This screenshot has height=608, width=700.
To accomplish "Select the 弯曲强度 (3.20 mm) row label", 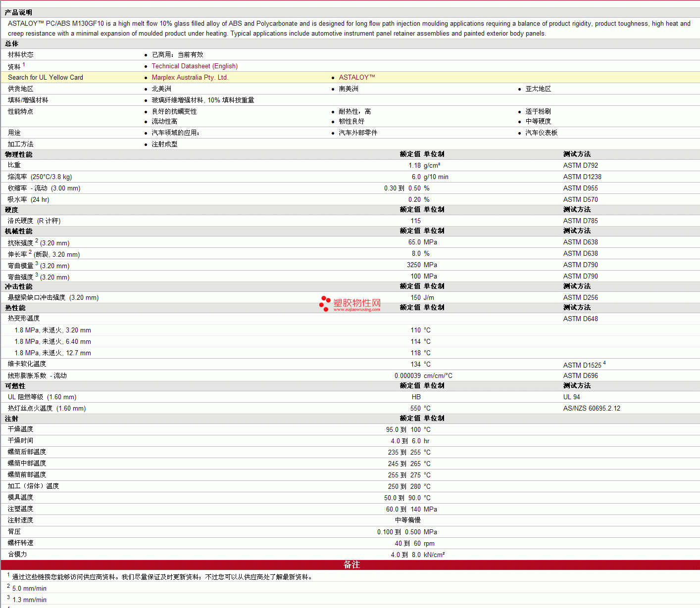I will click(x=39, y=277).
